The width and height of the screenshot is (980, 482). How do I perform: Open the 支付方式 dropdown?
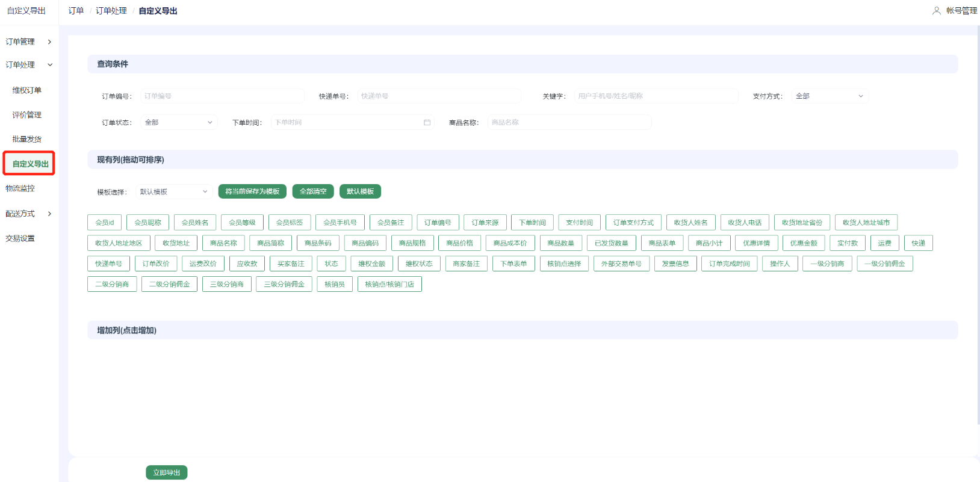(x=830, y=96)
